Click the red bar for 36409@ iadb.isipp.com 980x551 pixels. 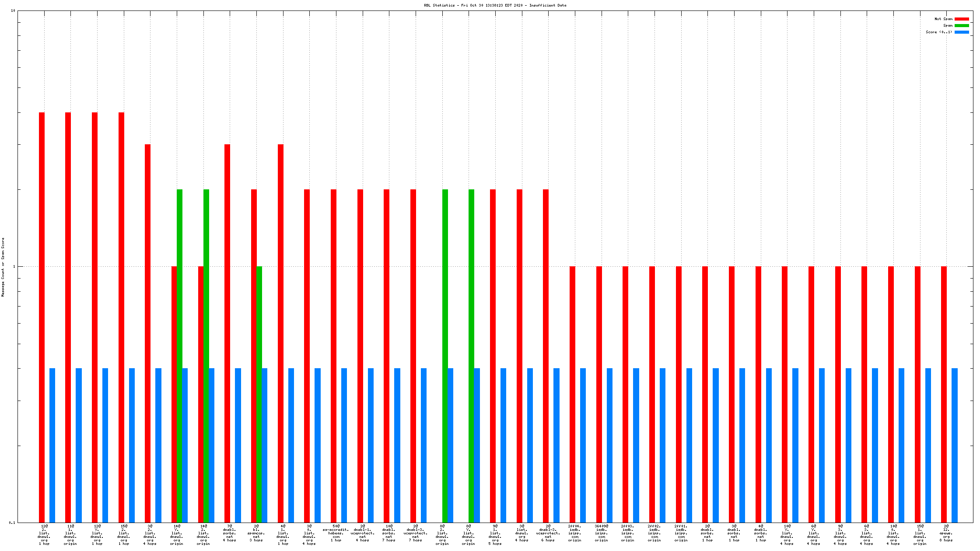(599, 394)
